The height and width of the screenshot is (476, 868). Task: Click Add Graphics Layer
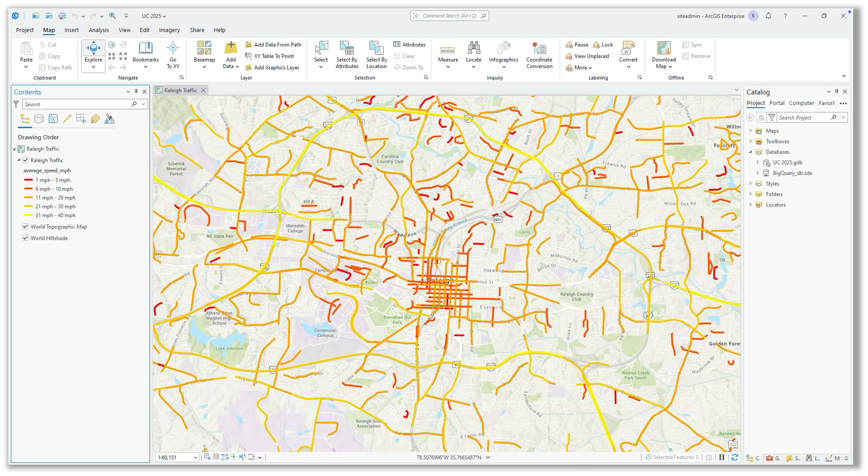pyautogui.click(x=273, y=68)
